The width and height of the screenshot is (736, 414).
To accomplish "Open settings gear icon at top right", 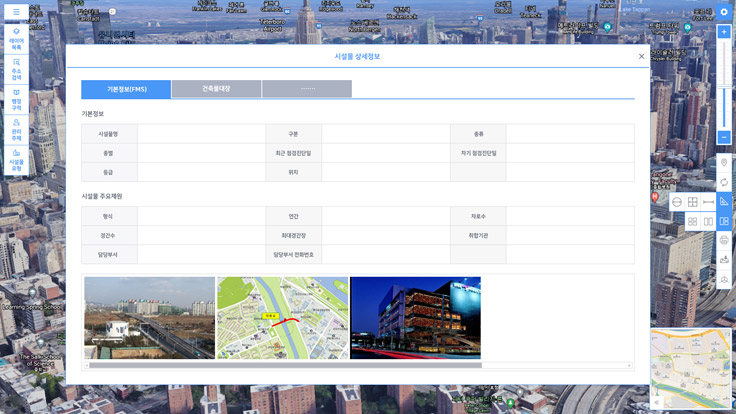I will click(724, 12).
